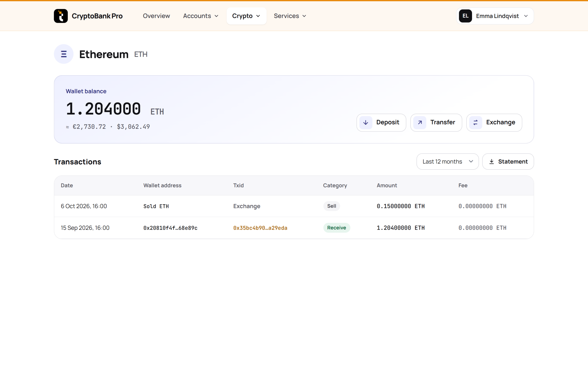The height and width of the screenshot is (368, 588).
Task: Click the 1.20400000 ETH amount
Action: (x=401, y=228)
